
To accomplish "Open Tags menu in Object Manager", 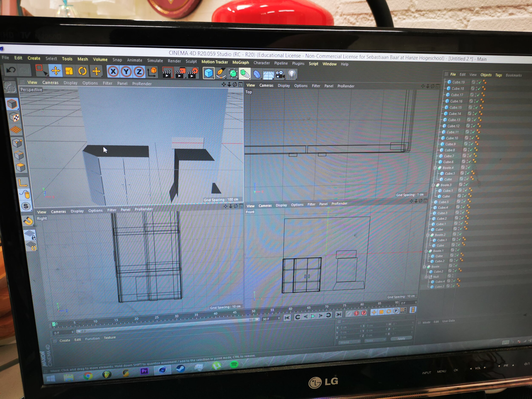I will 498,75.
